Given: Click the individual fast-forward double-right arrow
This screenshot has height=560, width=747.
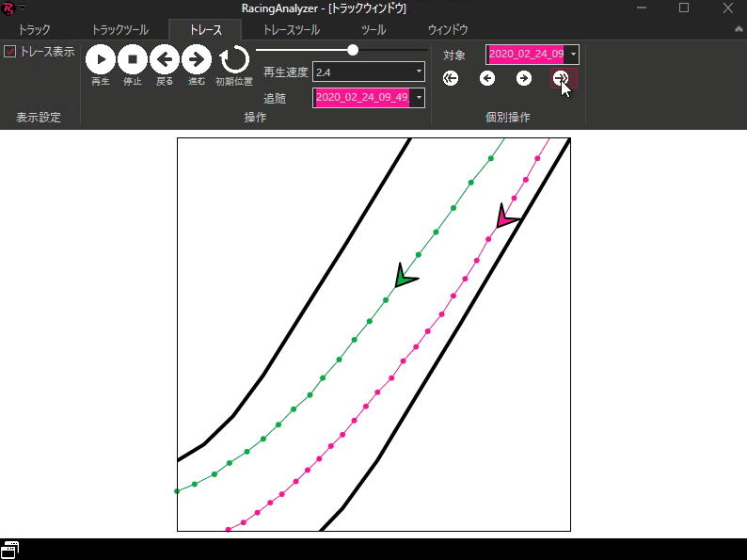Looking at the screenshot, I should [561, 78].
